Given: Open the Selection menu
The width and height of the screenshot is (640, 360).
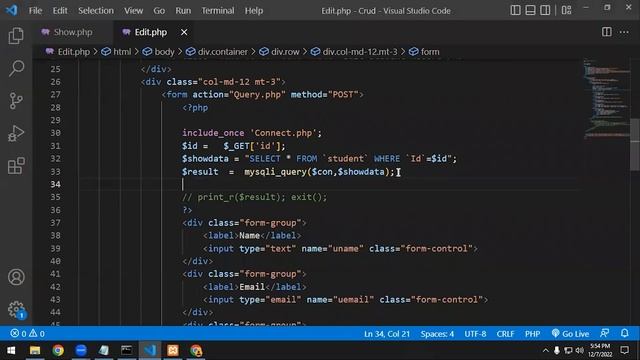Looking at the screenshot, I should tap(96, 11).
